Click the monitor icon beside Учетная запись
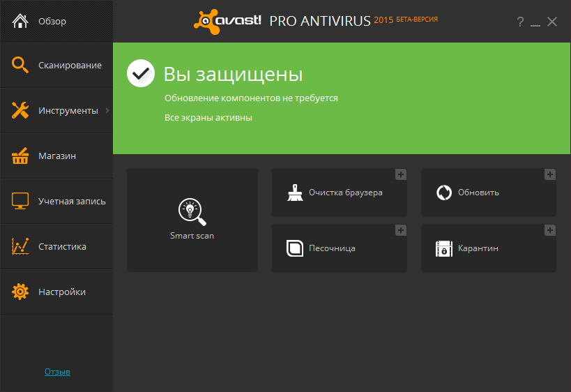This screenshot has height=392, width=571. tap(20, 201)
